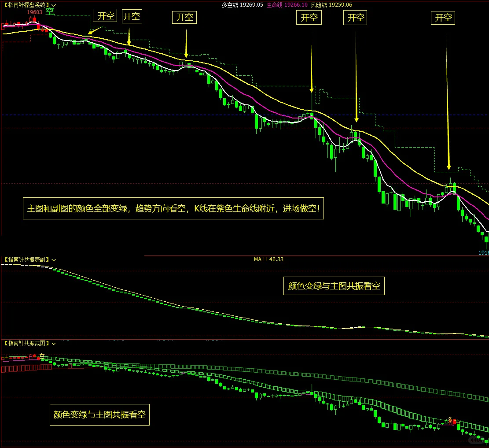Click the 指南针操盘系统 indicator title

coord(27,5)
